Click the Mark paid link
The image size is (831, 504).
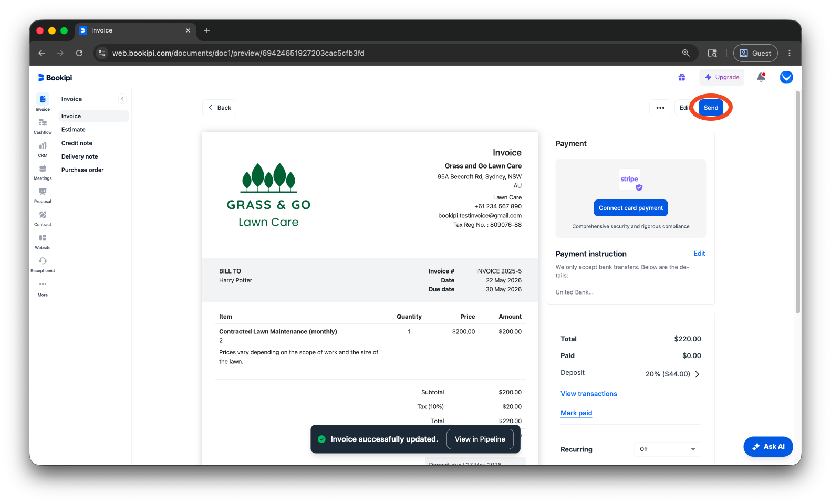(x=576, y=413)
